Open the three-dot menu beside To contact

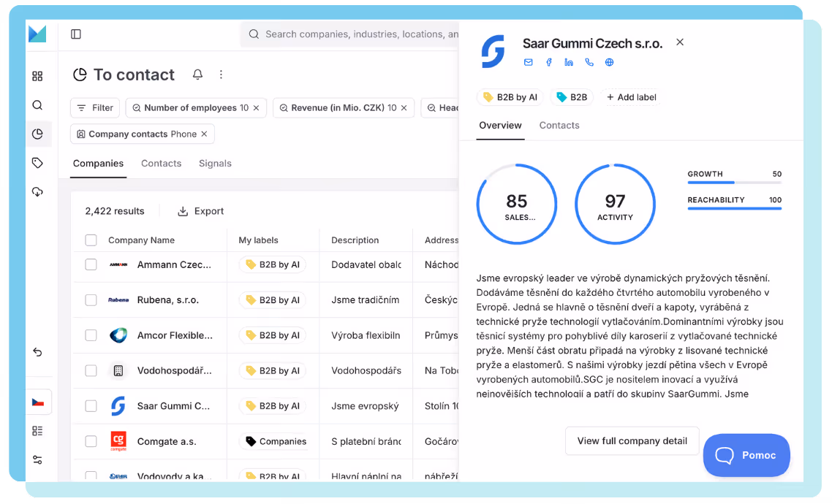222,75
